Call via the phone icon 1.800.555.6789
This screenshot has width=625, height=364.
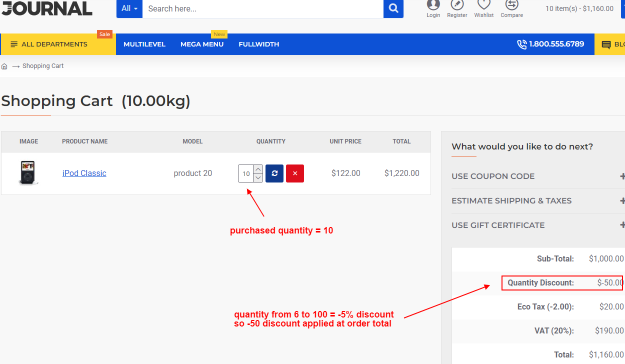pos(521,44)
